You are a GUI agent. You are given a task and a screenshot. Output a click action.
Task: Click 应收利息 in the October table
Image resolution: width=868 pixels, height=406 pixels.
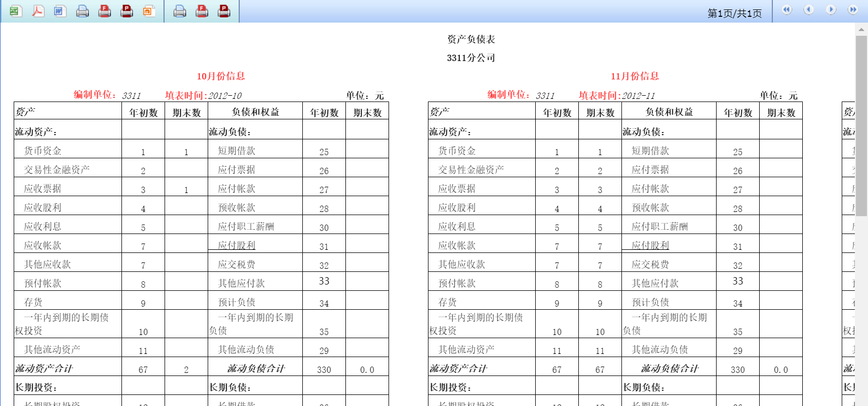tap(43, 227)
